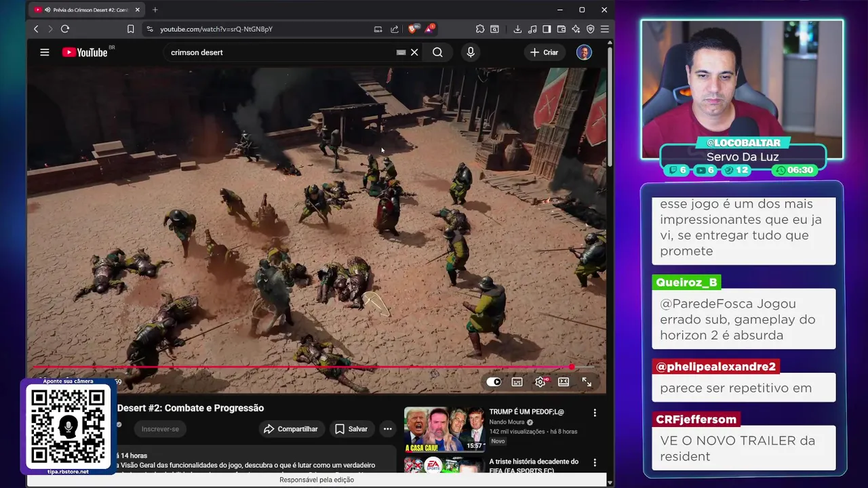Toggle the video autoplay switch

click(x=494, y=382)
